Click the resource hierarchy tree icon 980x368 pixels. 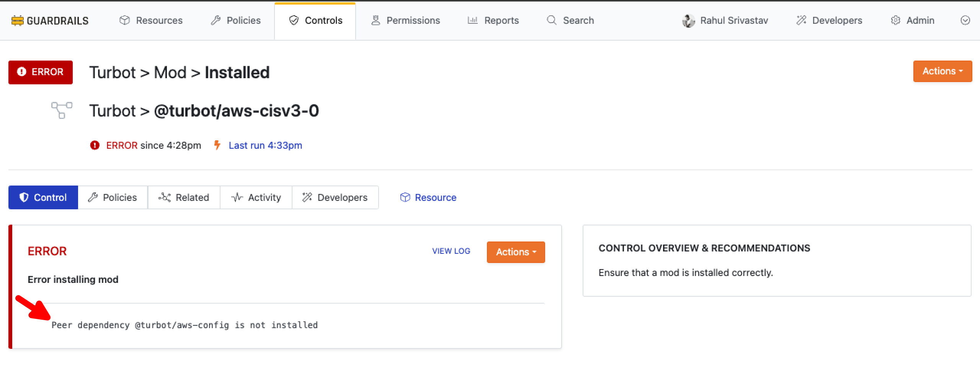62,110
